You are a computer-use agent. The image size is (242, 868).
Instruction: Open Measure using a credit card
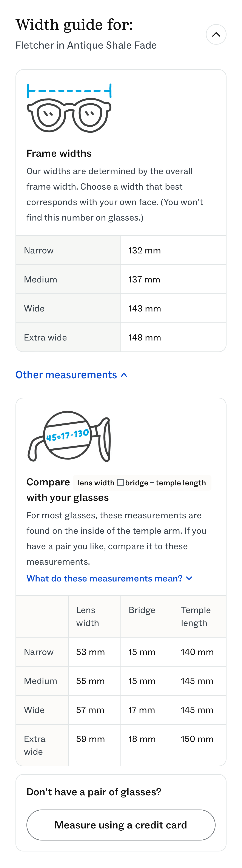(x=121, y=825)
